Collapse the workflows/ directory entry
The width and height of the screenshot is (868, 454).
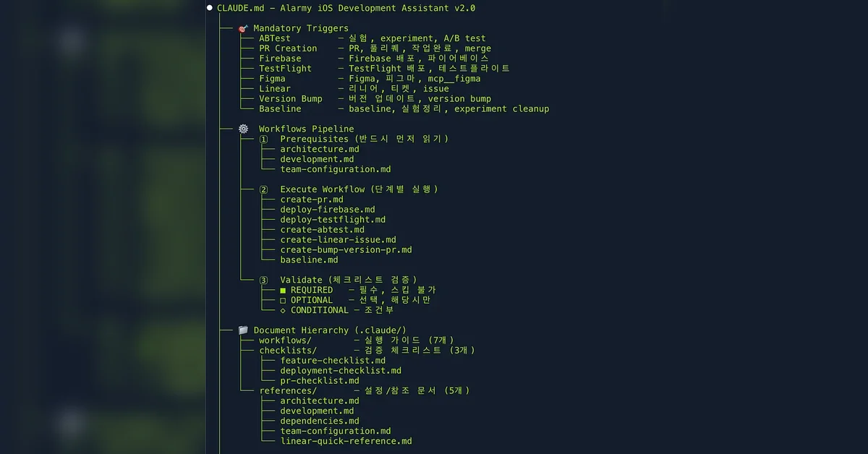[x=286, y=340]
